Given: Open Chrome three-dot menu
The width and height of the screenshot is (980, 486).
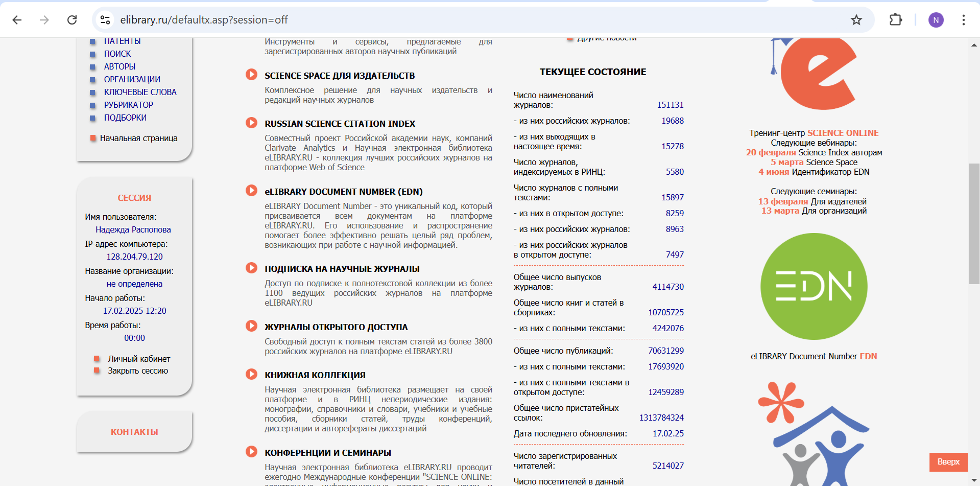Looking at the screenshot, I should point(963,20).
